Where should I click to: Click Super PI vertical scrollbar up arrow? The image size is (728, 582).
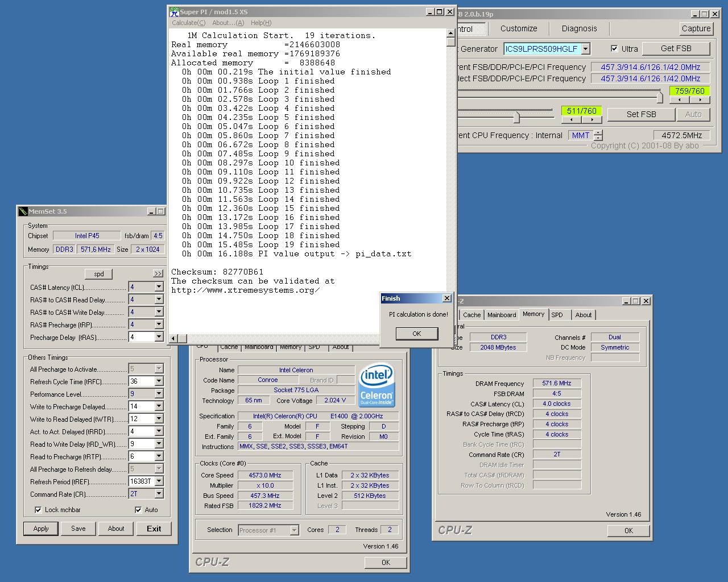pos(451,32)
